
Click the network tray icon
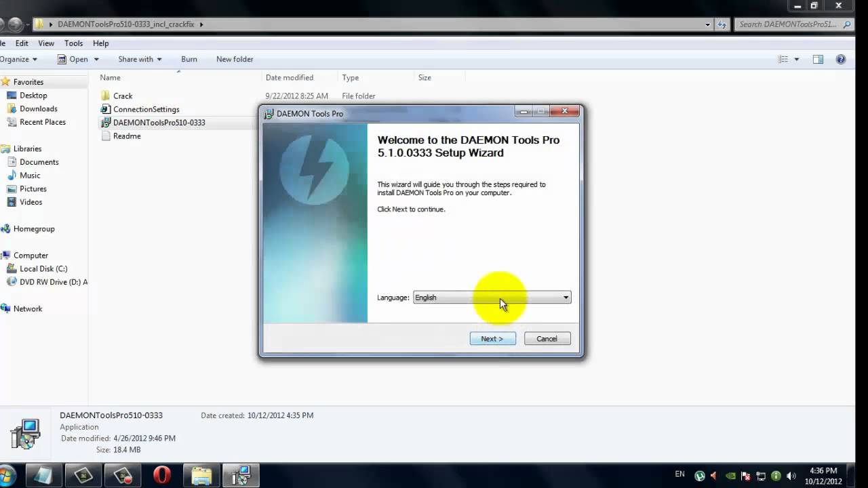coord(761,476)
